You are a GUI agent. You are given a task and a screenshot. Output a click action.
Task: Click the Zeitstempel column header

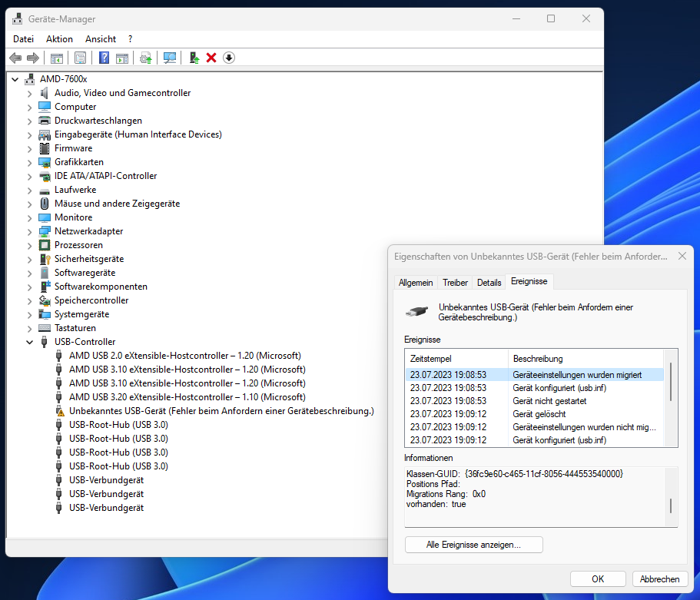[456, 359]
